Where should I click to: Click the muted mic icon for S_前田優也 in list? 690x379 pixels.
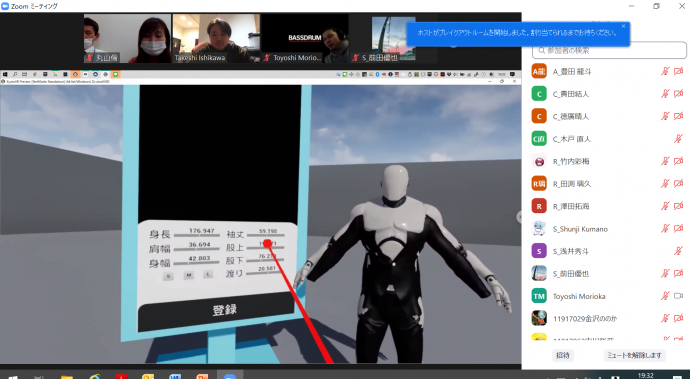(665, 273)
